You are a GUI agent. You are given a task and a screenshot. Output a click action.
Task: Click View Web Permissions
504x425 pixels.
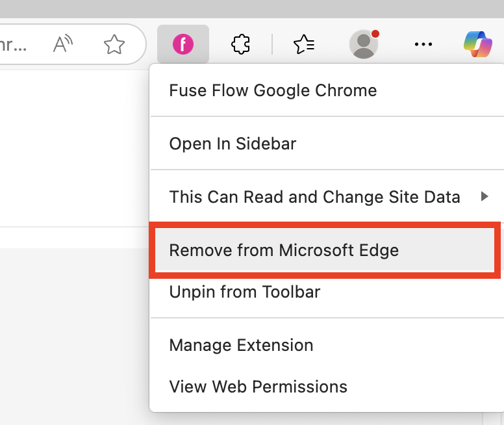point(258,387)
